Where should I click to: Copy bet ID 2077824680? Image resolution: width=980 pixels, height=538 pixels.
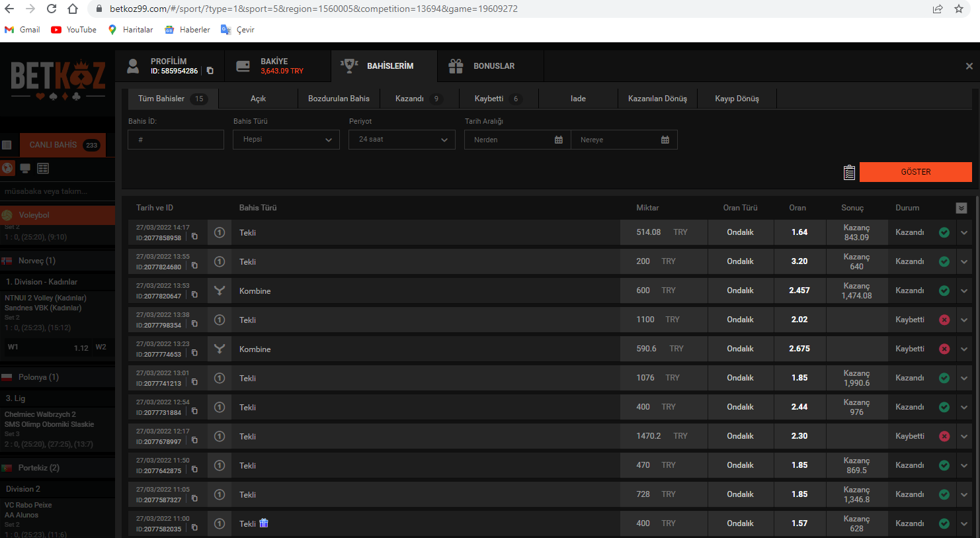point(194,265)
